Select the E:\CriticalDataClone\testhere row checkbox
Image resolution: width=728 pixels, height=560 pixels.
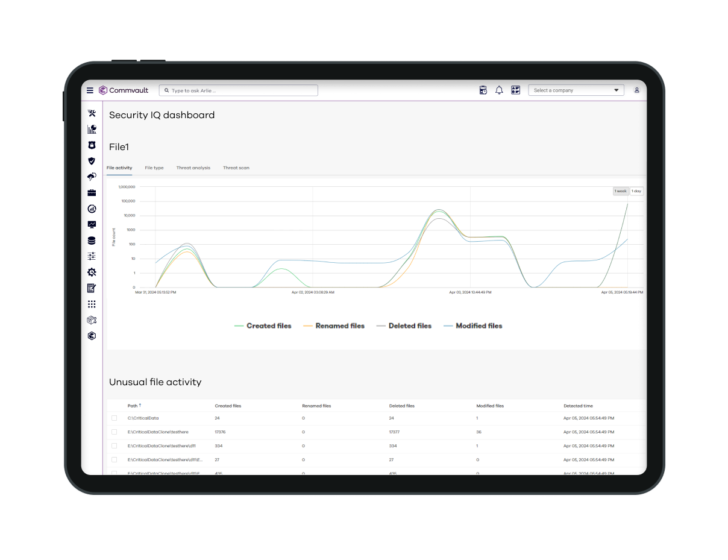[115, 432]
